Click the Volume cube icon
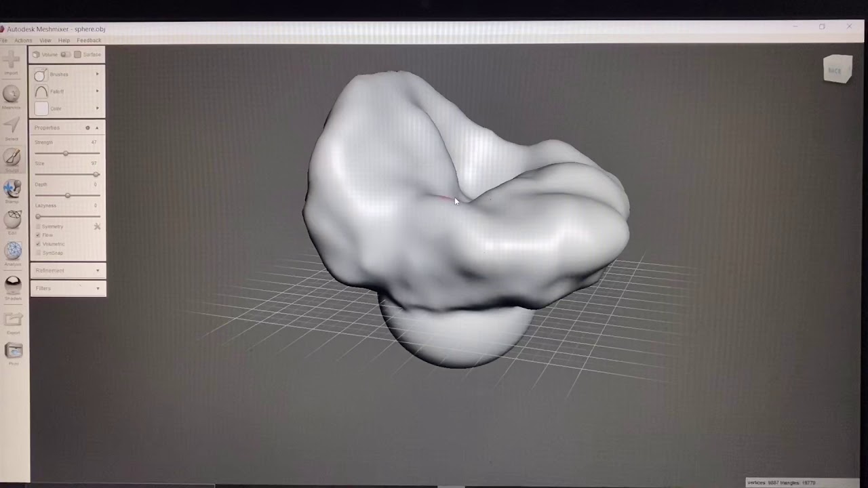Image resolution: width=868 pixels, height=488 pixels. coord(36,54)
